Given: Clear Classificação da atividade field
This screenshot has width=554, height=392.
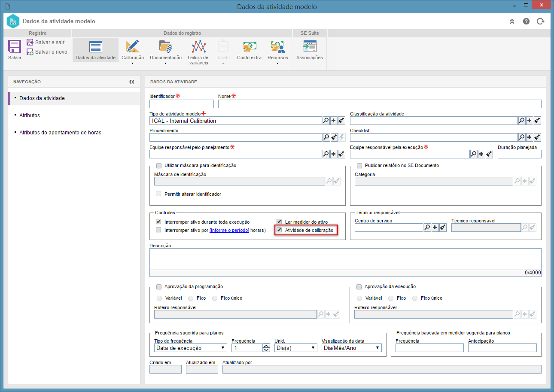Looking at the screenshot, I should 537,121.
